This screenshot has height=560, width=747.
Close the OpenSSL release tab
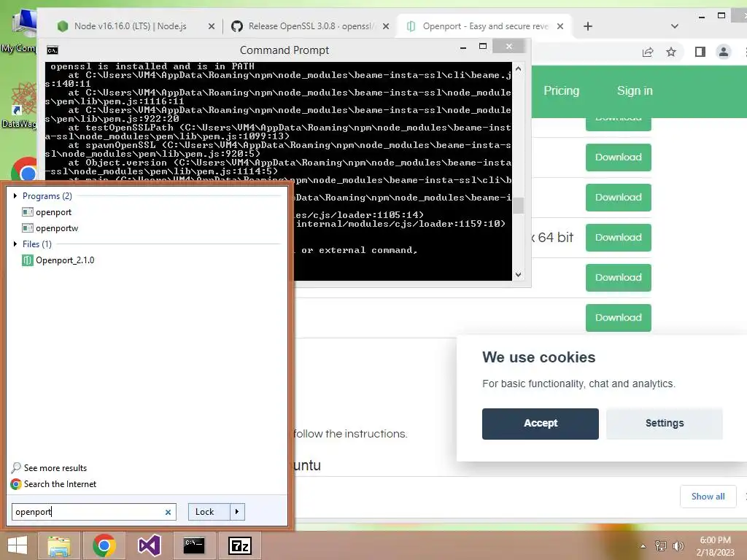click(x=386, y=27)
